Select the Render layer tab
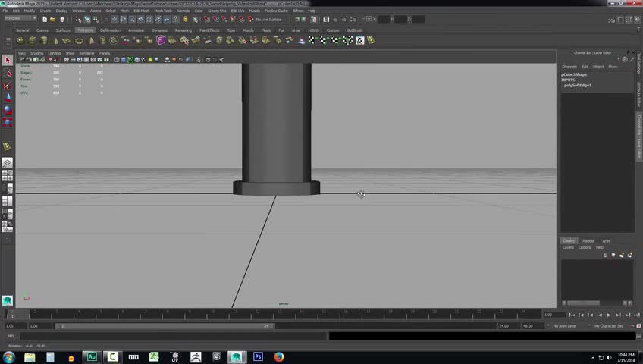This screenshot has height=364, width=643. click(588, 241)
